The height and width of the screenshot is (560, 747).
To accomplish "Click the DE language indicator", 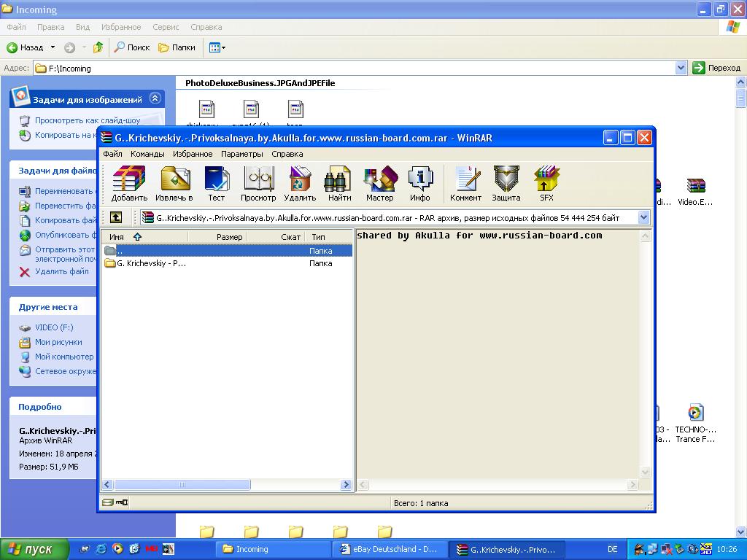I will 613,550.
